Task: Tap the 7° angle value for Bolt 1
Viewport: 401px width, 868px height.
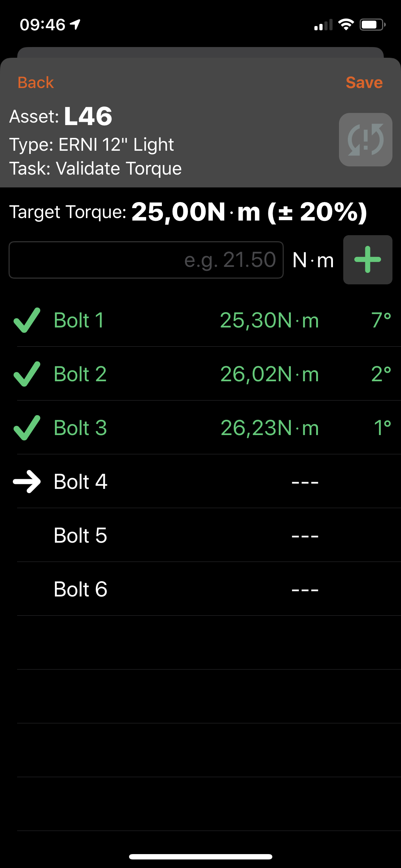Action: pyautogui.click(x=381, y=320)
